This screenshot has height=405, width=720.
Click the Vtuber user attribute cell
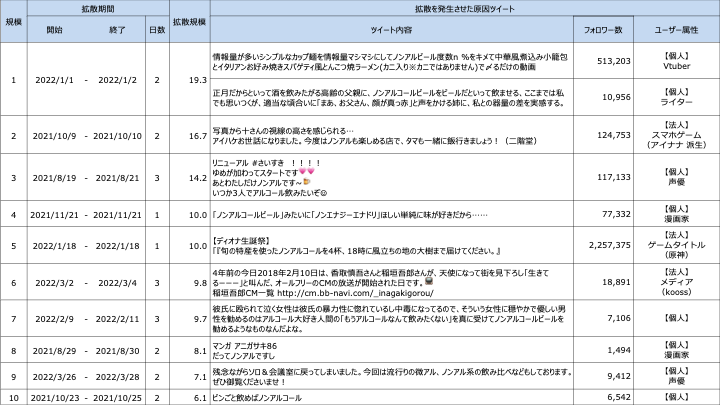click(676, 61)
